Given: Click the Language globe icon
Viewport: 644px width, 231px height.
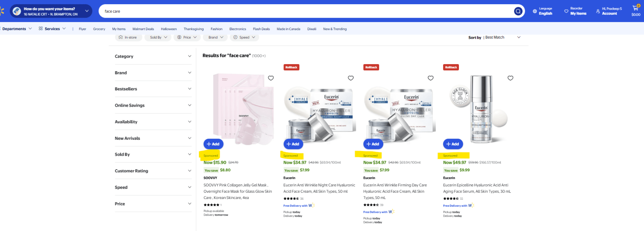Looking at the screenshot, I should click(534, 11).
